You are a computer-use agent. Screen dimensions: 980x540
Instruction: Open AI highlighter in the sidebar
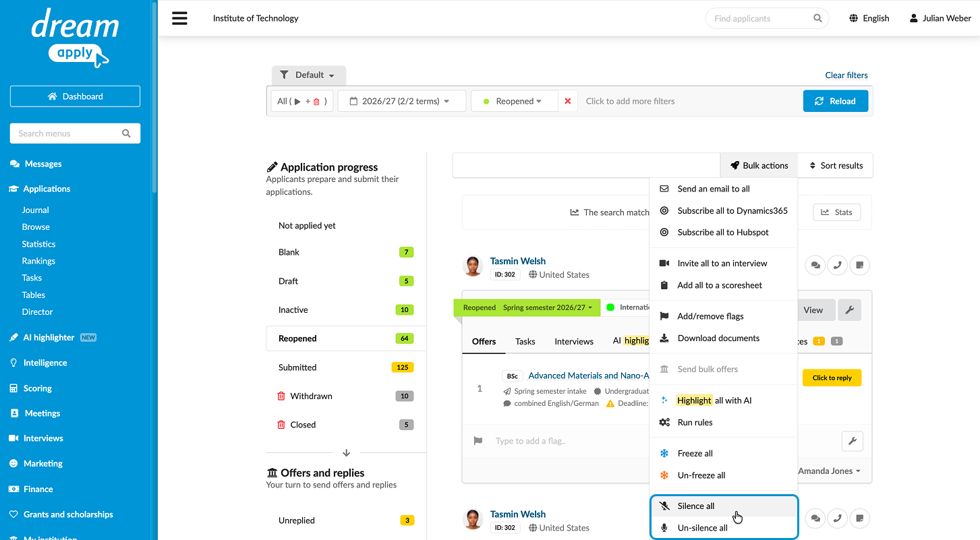tap(49, 337)
